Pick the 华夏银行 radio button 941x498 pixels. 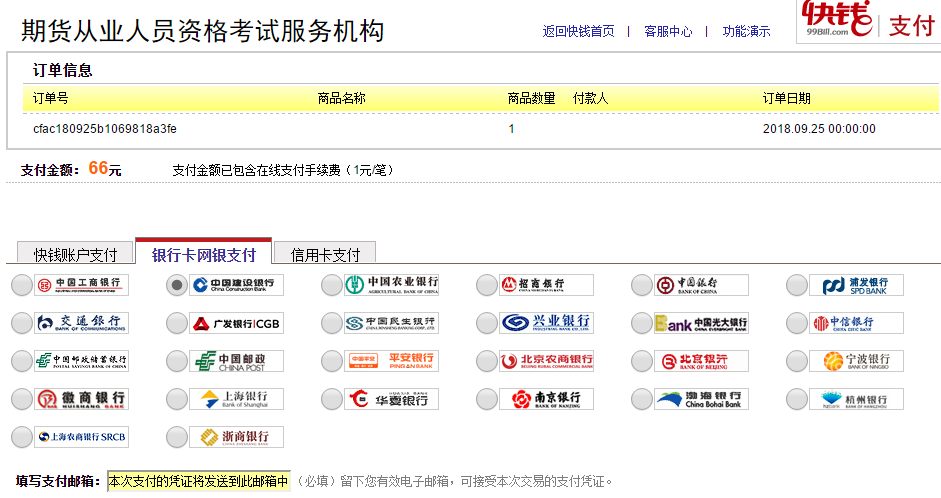pyautogui.click(x=331, y=399)
